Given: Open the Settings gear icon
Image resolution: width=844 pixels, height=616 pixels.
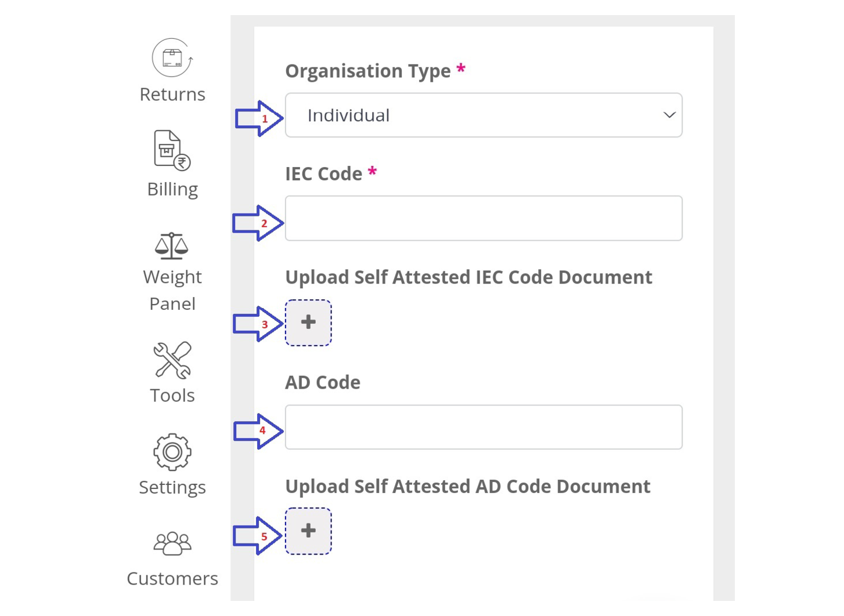Looking at the screenshot, I should point(172,452).
